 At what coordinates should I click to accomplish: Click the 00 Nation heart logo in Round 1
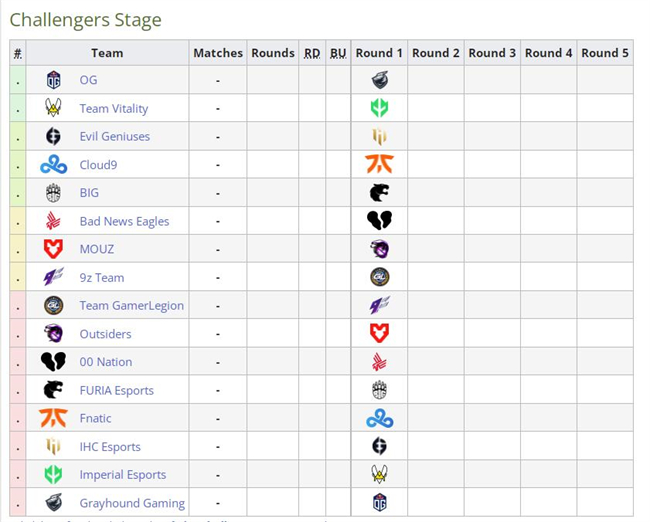tap(380, 221)
